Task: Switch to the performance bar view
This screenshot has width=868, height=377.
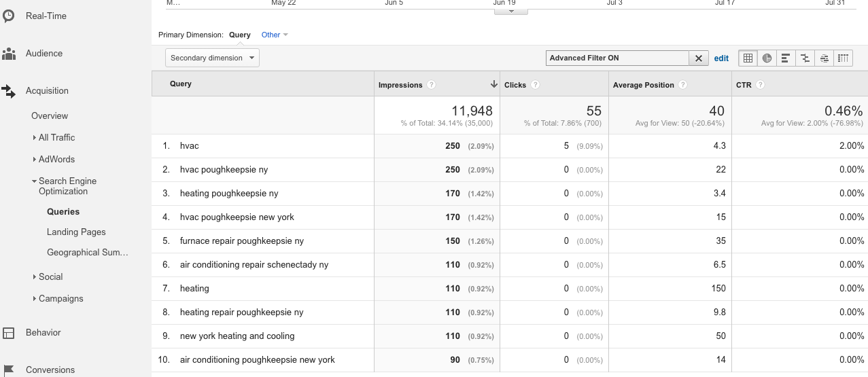Action: click(786, 58)
